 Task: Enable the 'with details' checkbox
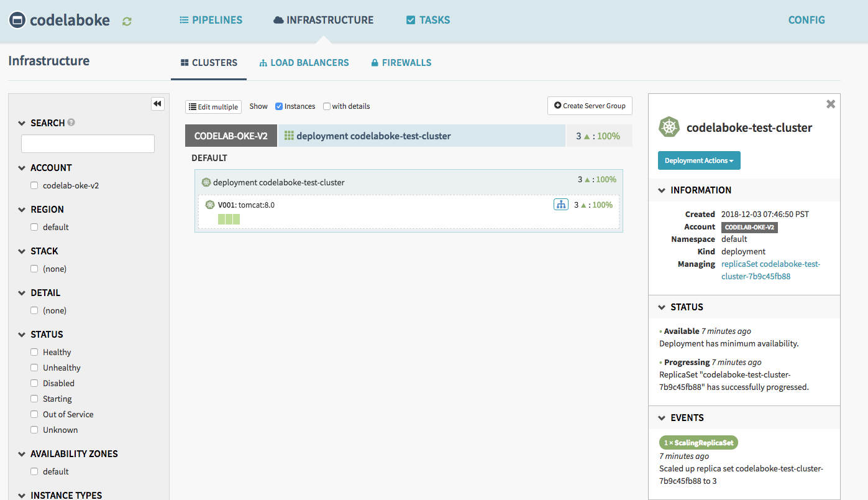pyautogui.click(x=327, y=106)
